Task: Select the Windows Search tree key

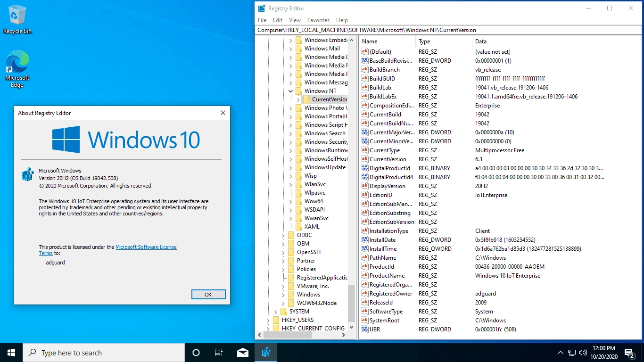Action: click(x=325, y=133)
